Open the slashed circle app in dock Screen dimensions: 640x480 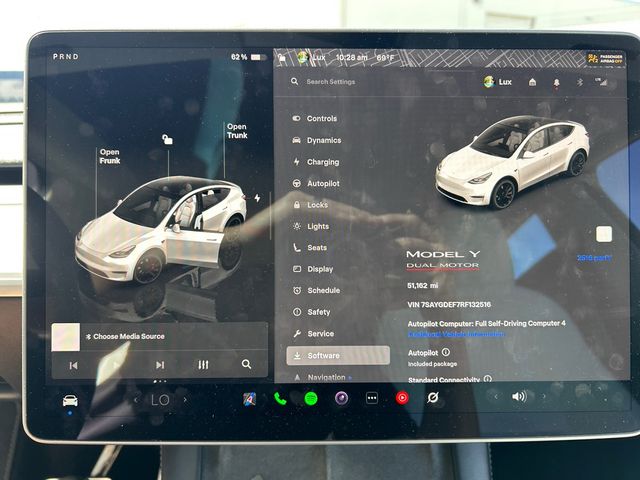(x=433, y=397)
